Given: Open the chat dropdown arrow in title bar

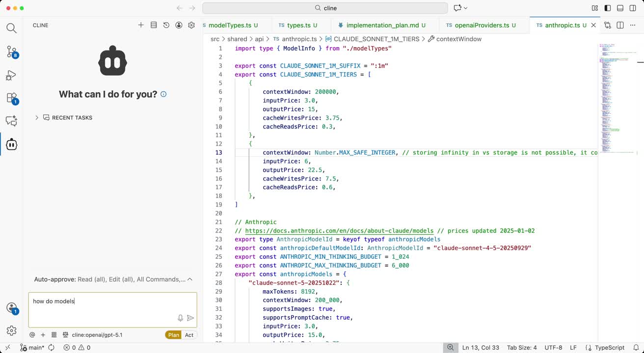Looking at the screenshot, I should coord(465,8).
